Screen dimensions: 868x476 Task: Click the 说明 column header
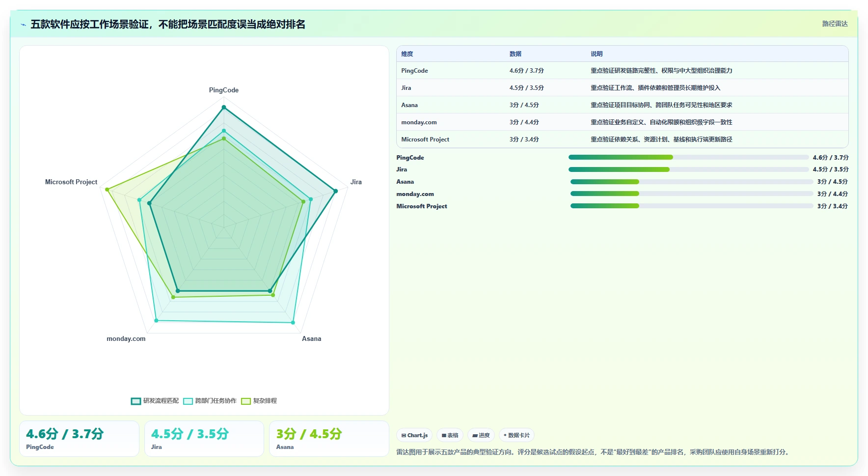(597, 54)
